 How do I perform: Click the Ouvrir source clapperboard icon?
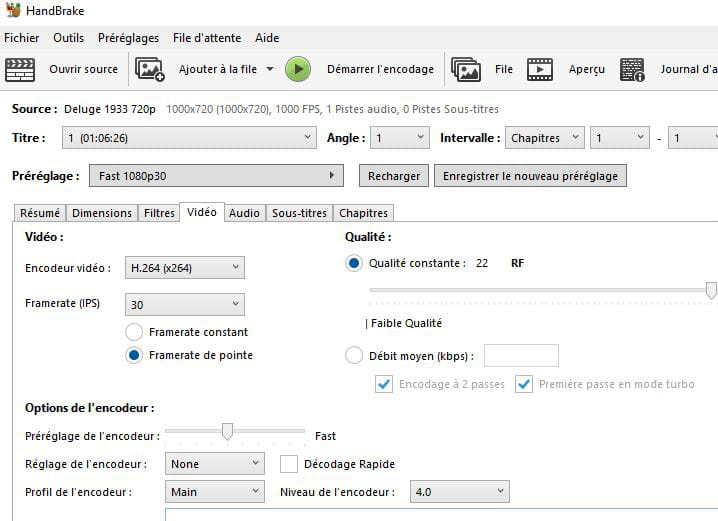coord(20,70)
